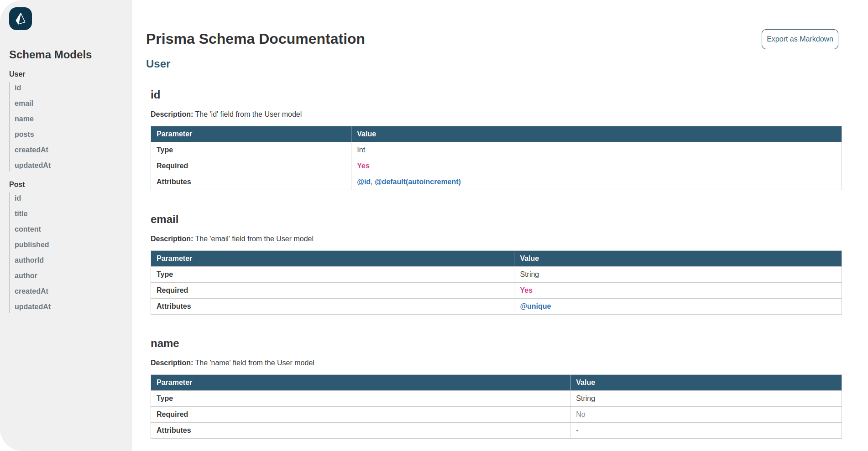Jump to Post id field link
The height and width of the screenshot is (451, 868).
pos(18,198)
